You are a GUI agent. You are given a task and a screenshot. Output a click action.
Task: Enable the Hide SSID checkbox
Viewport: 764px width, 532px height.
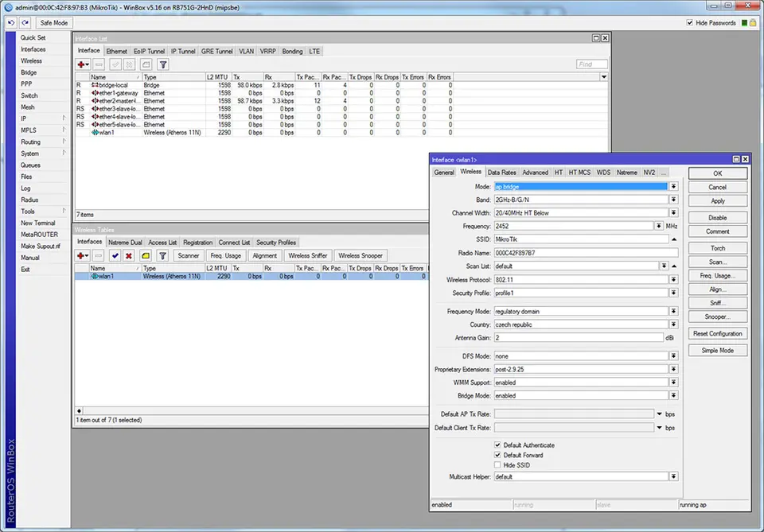pos(498,464)
